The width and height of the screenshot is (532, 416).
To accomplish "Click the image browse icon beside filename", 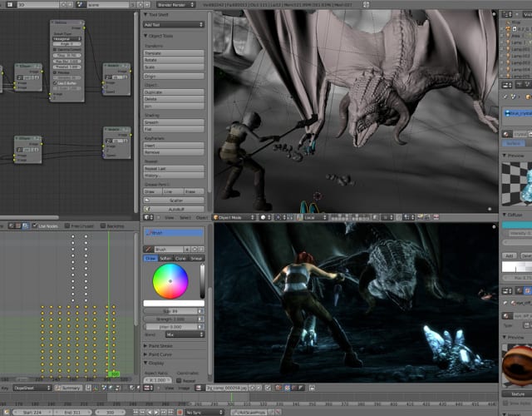I will pos(199,388).
